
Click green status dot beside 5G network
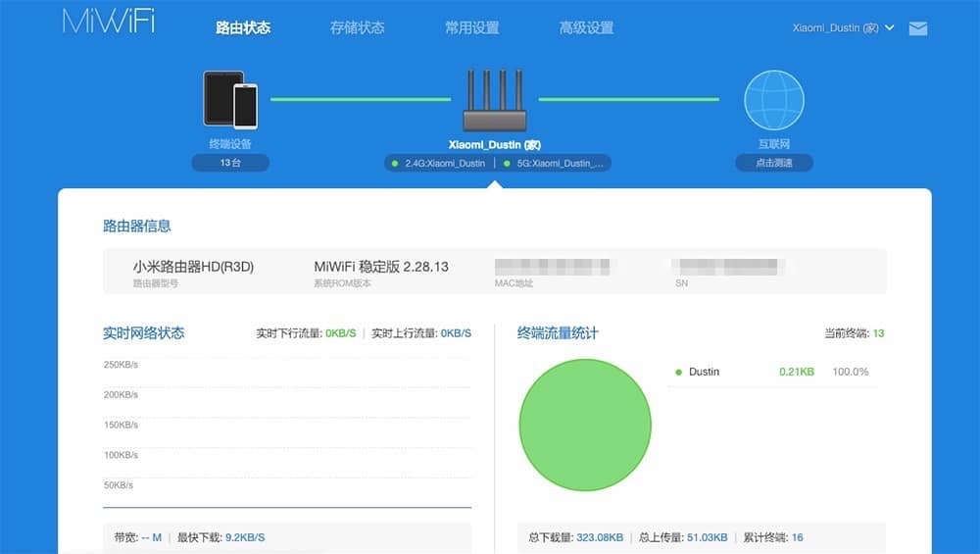pos(507,163)
